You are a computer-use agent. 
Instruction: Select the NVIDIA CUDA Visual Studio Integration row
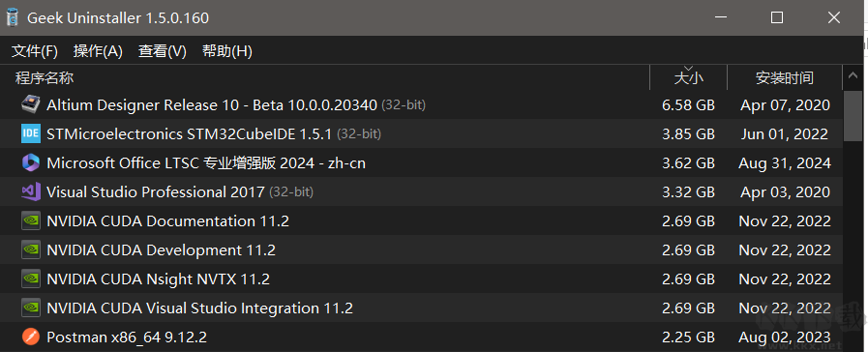[421, 308]
